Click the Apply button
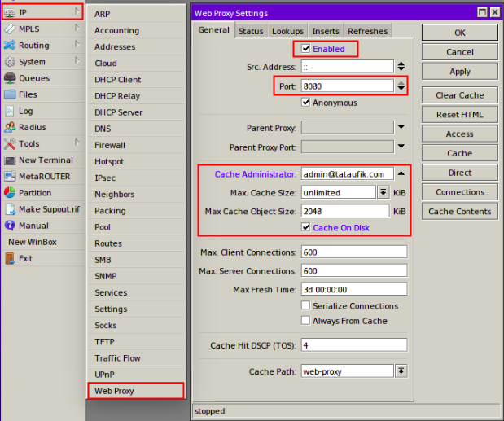 (460, 72)
